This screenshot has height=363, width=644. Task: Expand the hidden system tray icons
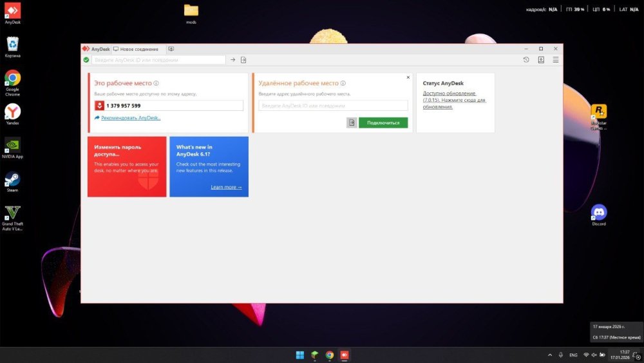[x=550, y=355]
